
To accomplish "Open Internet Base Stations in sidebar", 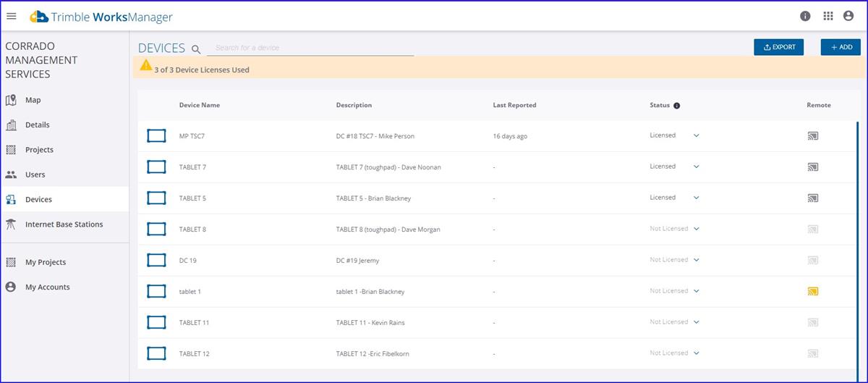I will [64, 224].
